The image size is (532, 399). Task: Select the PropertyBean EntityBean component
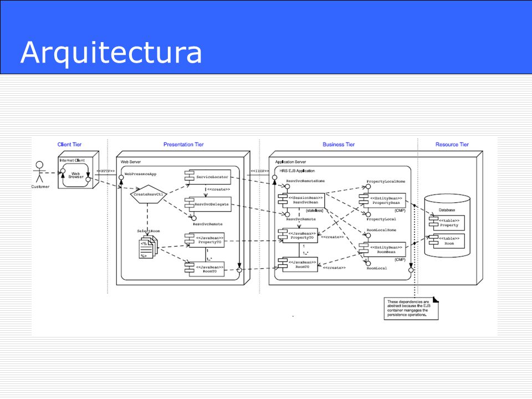(382, 201)
